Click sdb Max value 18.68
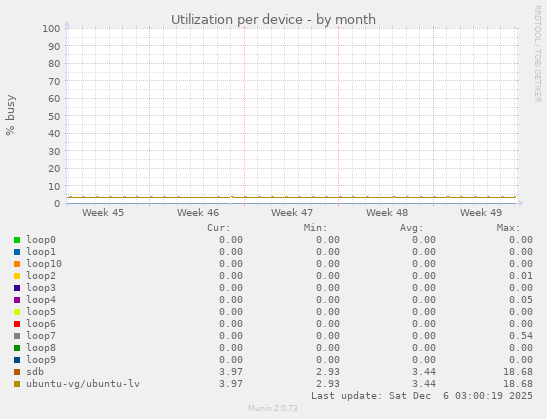Viewport: 547px width, 419px height. 518,372
